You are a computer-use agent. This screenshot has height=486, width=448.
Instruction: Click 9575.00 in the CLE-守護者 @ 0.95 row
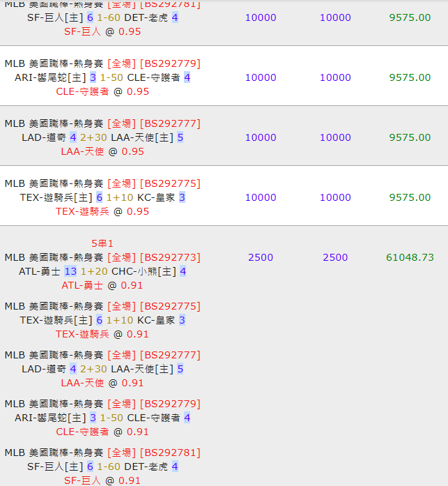pos(410,77)
